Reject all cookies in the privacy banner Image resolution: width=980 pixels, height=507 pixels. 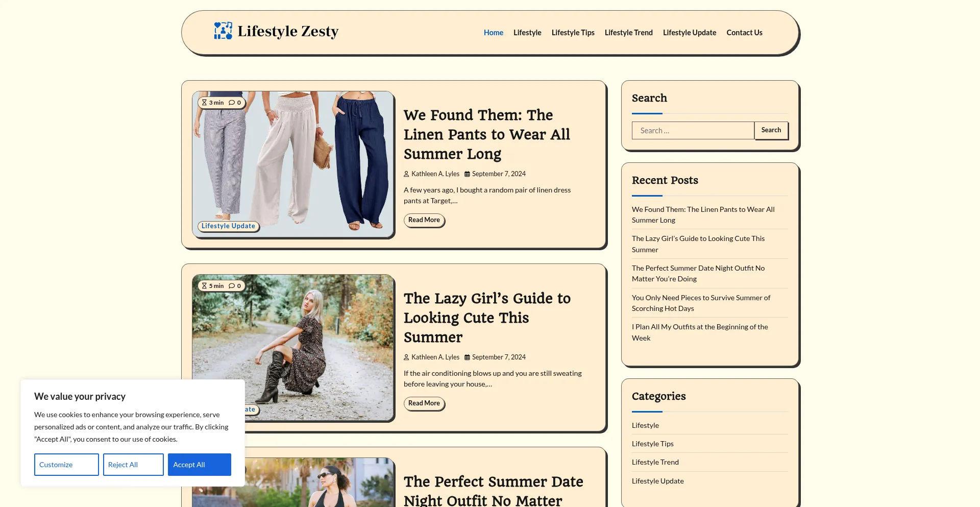pyautogui.click(x=133, y=465)
